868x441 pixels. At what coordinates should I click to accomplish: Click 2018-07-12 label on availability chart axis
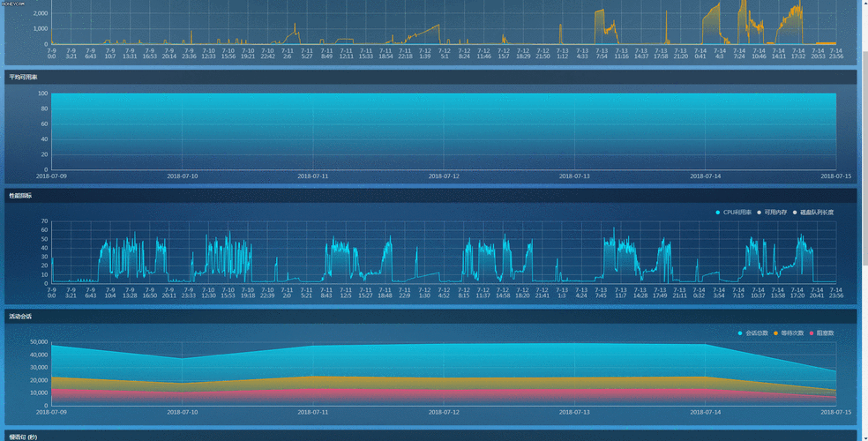pyautogui.click(x=444, y=176)
